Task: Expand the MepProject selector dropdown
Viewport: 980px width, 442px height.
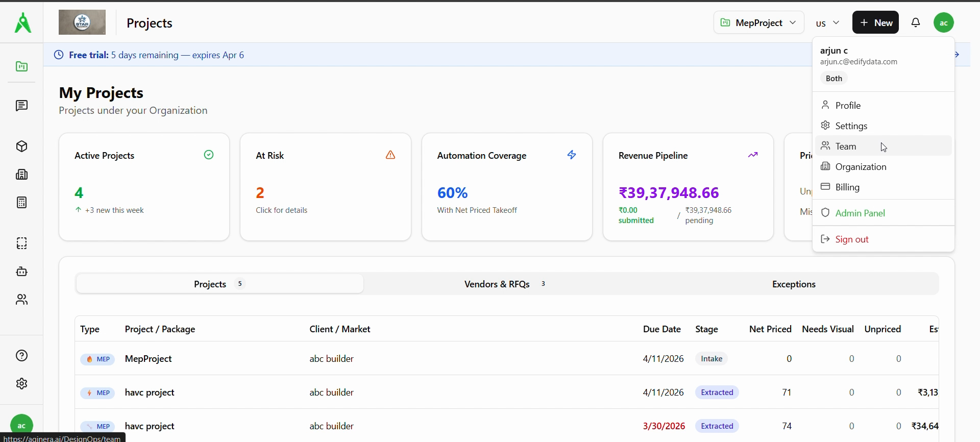Action: [x=758, y=22]
